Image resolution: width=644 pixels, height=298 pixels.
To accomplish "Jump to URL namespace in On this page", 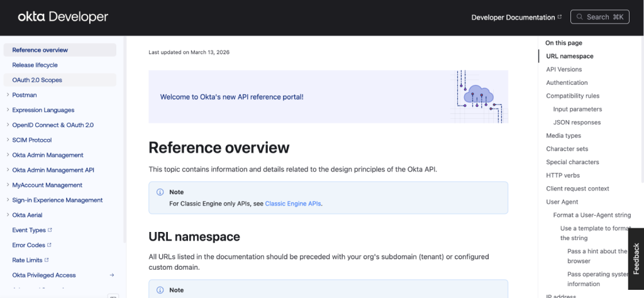I will pyautogui.click(x=569, y=56).
